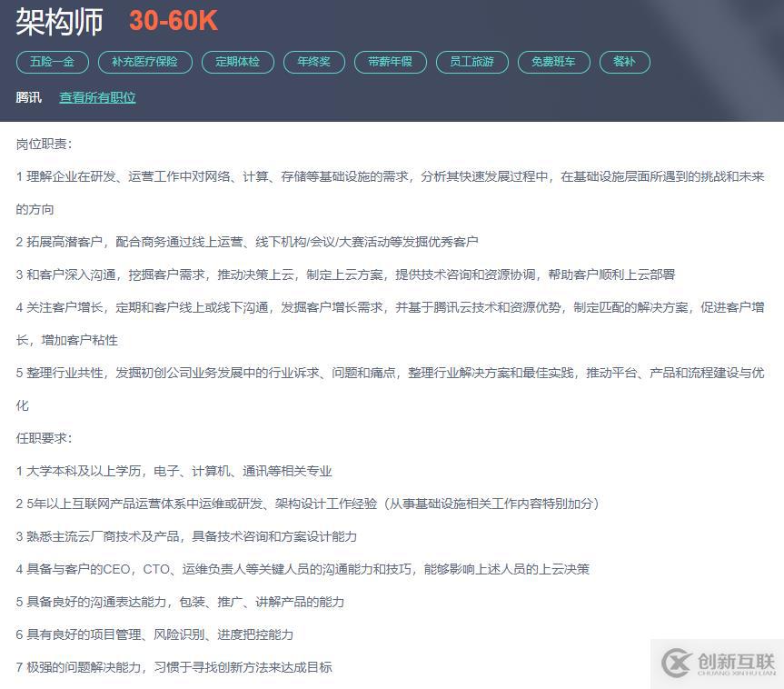Viewport: 784px width, 689px height.
Task: Click responsibility item 3 about 和客户深入沟通
Action: click(345, 275)
